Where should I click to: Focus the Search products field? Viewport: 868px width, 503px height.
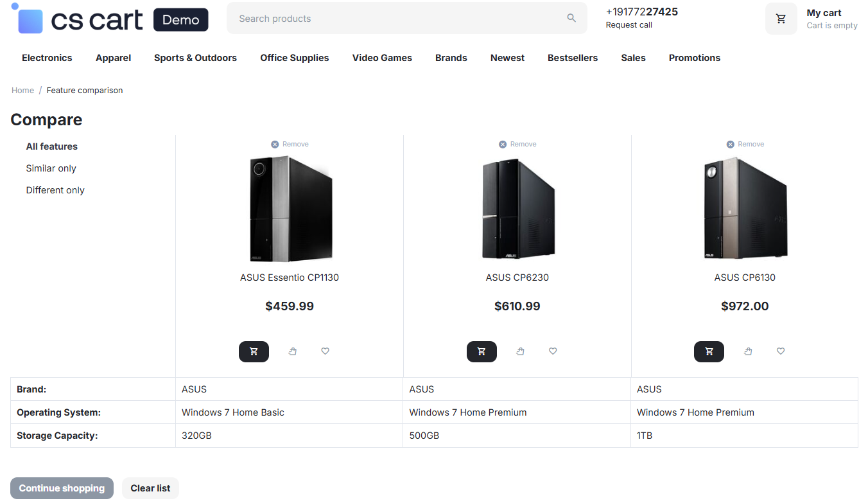(407, 19)
